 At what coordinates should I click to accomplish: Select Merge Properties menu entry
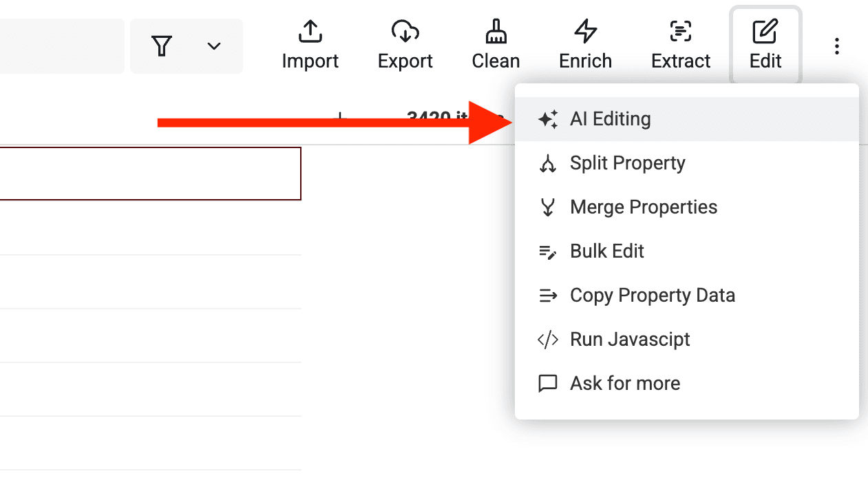click(643, 207)
